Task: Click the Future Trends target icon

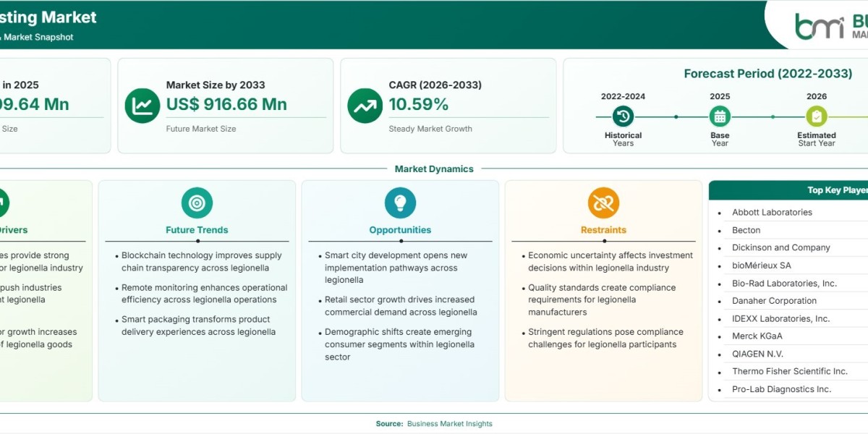Action: tap(197, 203)
